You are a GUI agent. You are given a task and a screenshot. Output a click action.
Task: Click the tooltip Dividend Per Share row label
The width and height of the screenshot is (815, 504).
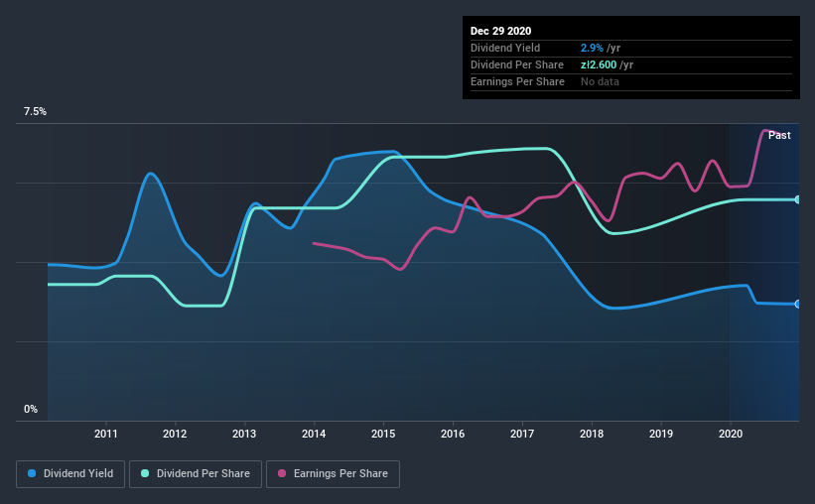[516, 64]
